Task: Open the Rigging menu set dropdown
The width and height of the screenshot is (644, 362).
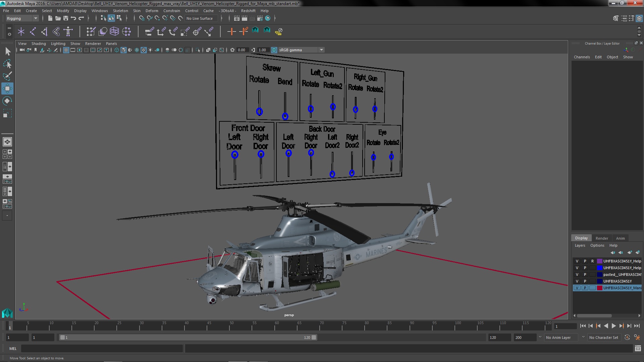Action: point(22,18)
